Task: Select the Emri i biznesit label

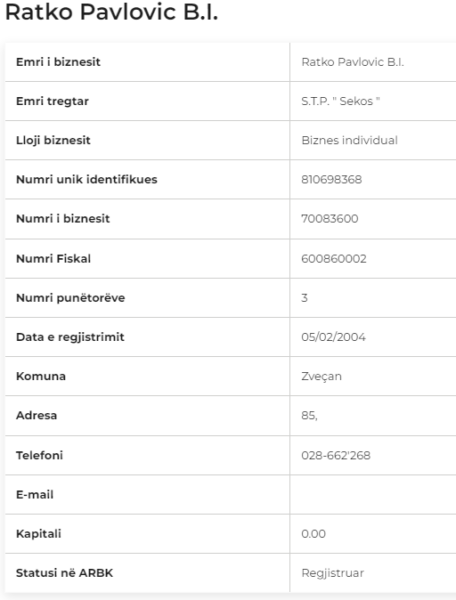Action: click(x=58, y=62)
